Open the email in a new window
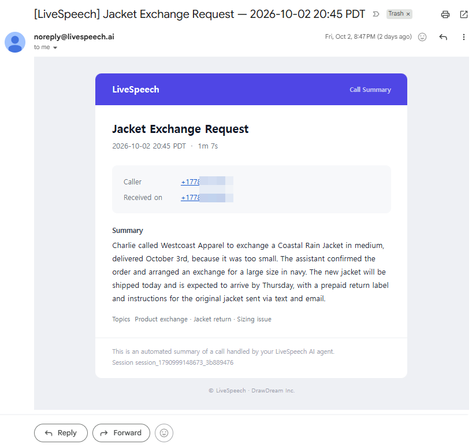 (463, 14)
